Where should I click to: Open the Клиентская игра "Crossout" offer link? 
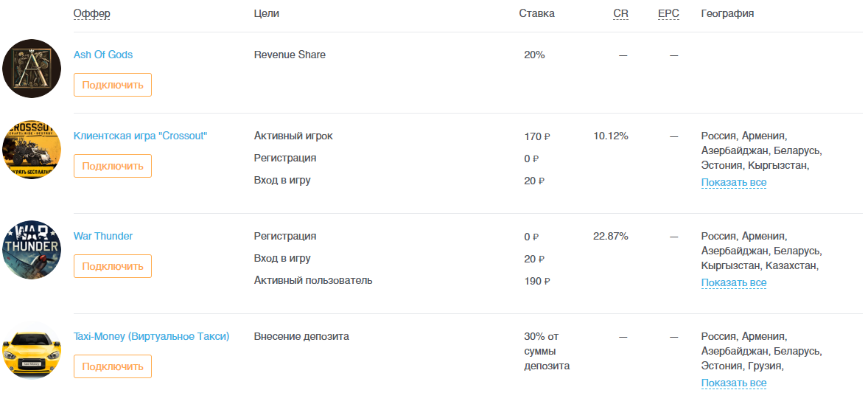(x=140, y=136)
